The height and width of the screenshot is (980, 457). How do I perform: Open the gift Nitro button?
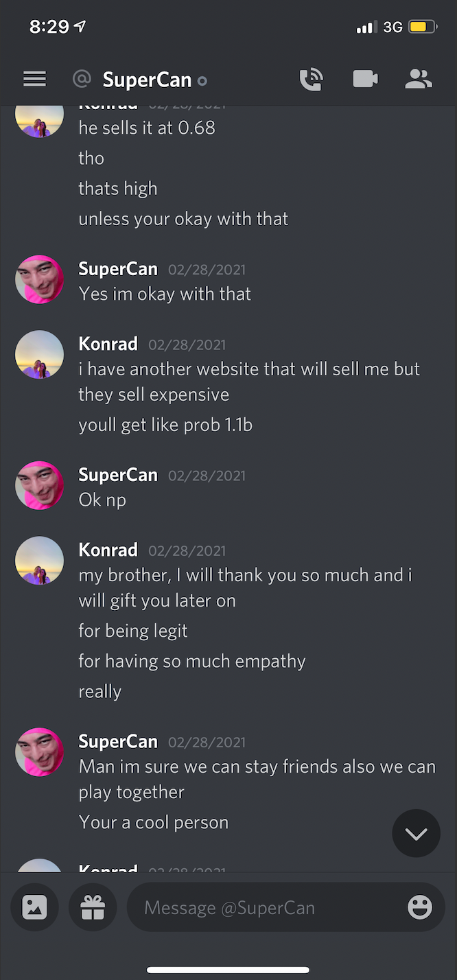(93, 907)
